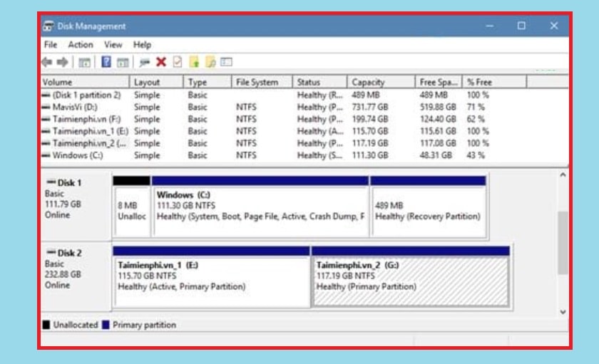Select the 489 MB Recovery Partition block
The height and width of the screenshot is (364, 599).
[x=429, y=207]
